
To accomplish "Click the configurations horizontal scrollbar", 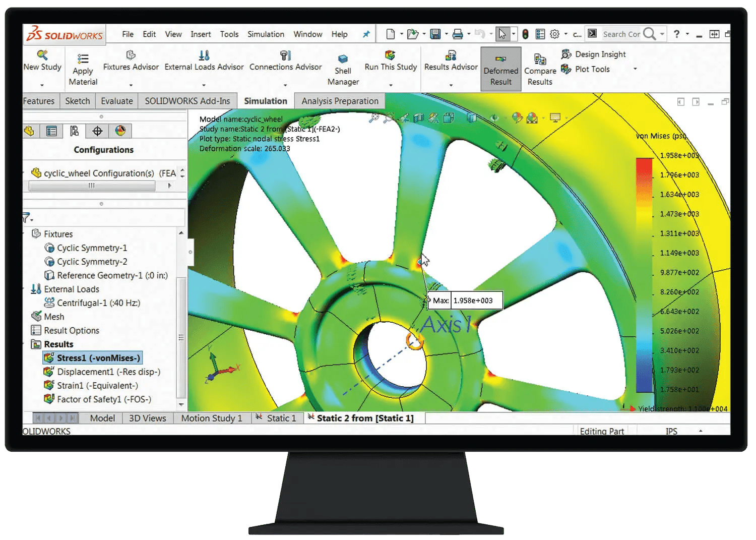I will click(92, 186).
